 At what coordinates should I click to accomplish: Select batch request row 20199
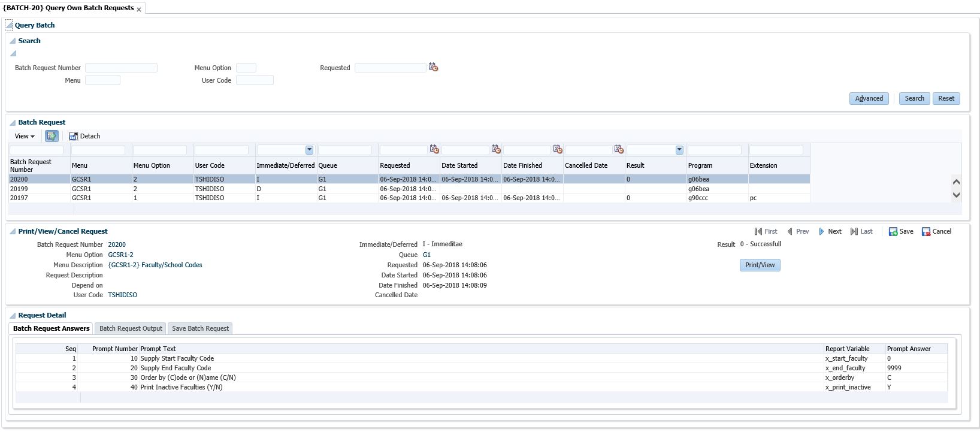(409, 189)
